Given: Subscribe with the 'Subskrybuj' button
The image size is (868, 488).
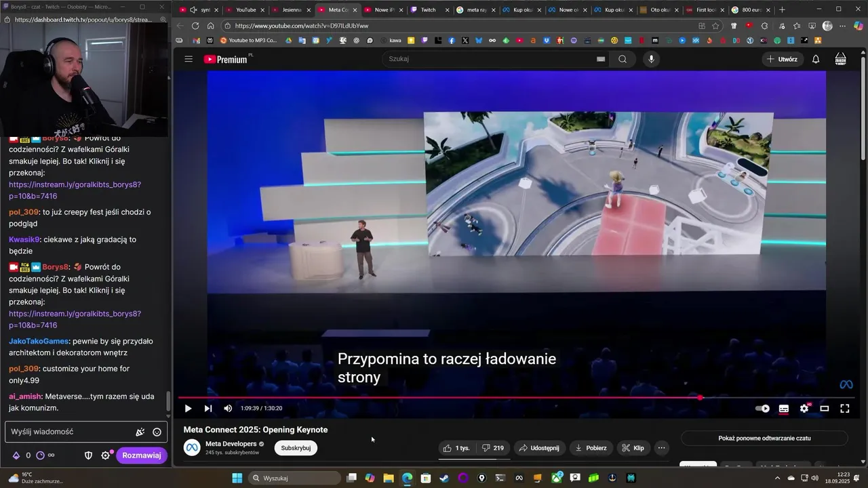Looking at the screenshot, I should click(296, 448).
